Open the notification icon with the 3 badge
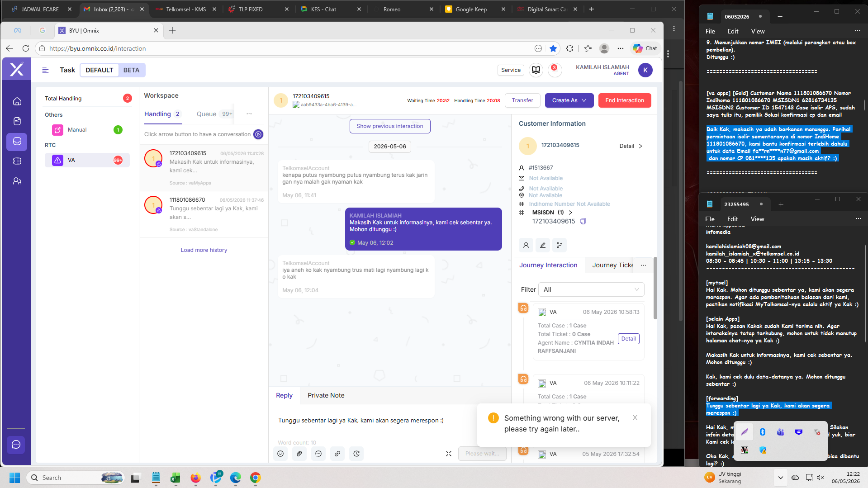The height and width of the screenshot is (488, 868). [x=555, y=70]
